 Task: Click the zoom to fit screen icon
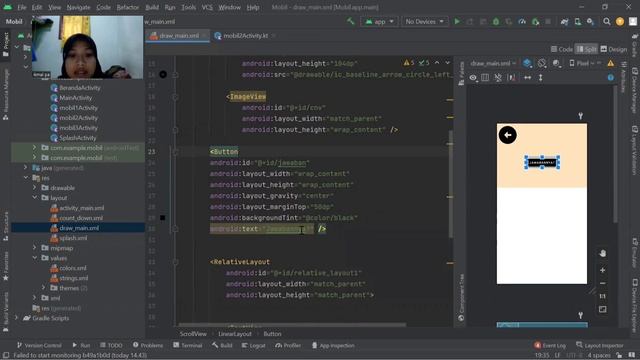pos(602,309)
